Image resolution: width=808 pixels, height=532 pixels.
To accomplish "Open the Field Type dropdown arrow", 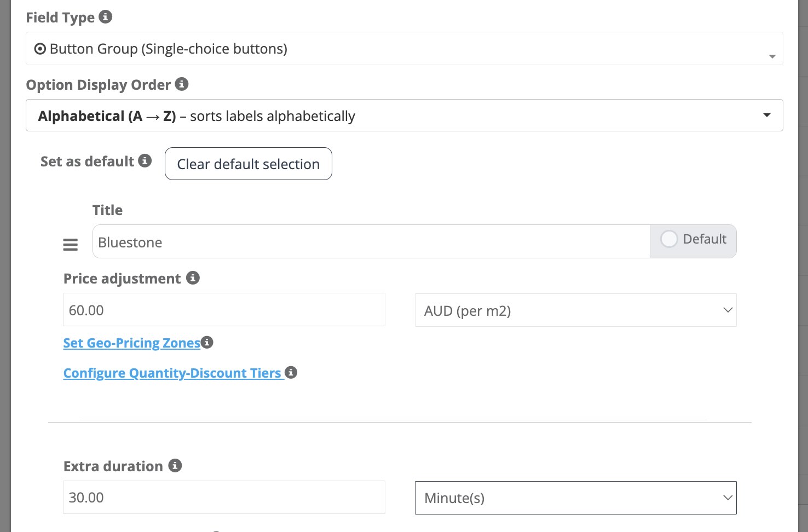I will point(772,56).
